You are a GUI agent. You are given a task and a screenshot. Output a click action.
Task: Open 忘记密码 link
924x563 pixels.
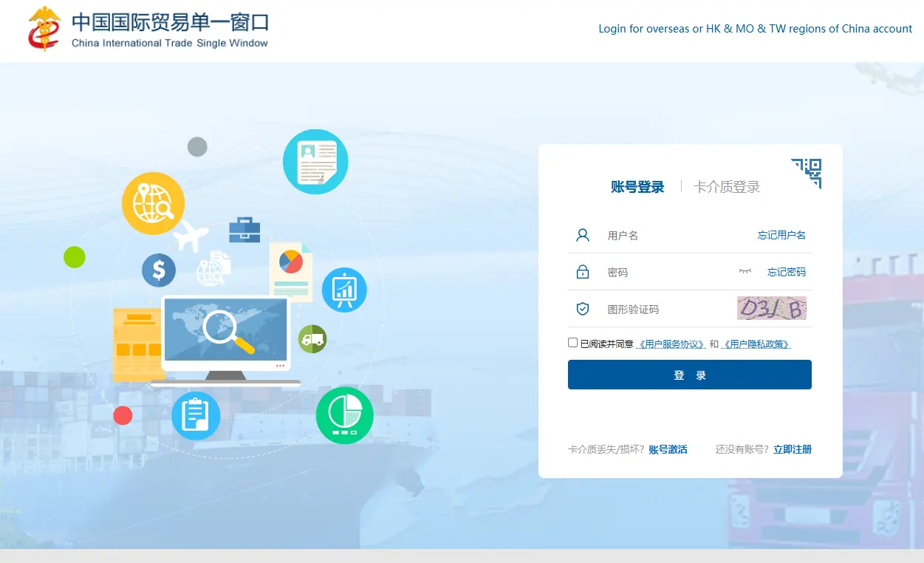[787, 272]
